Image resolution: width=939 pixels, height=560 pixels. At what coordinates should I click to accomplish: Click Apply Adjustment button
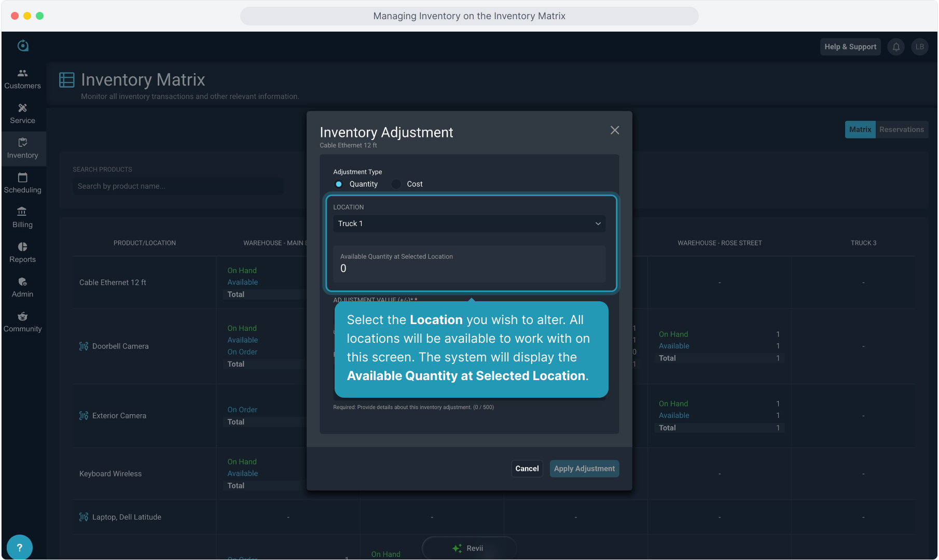click(584, 469)
